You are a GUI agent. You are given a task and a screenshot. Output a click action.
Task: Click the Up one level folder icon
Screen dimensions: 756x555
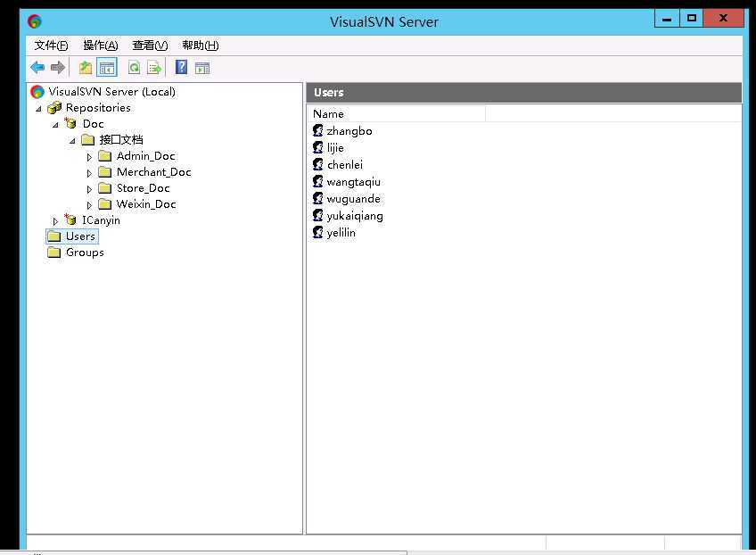click(x=86, y=68)
